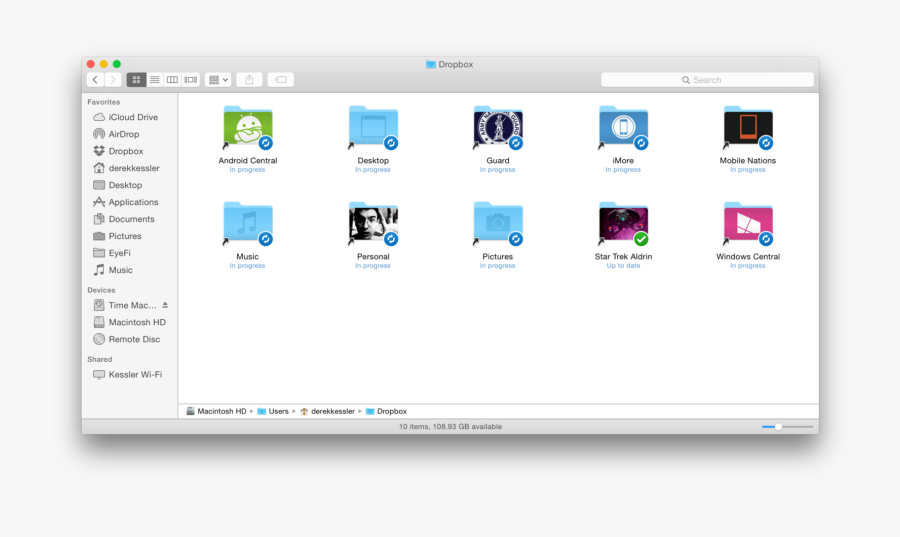Select the Windows Central folder
The image size is (900, 537).
748,223
